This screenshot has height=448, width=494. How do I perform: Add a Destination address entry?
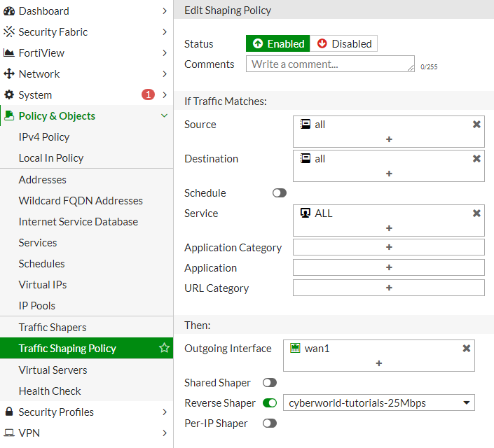389,174
